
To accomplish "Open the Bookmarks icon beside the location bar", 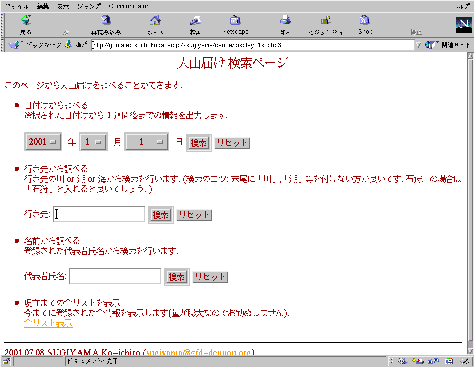I will point(14,45).
